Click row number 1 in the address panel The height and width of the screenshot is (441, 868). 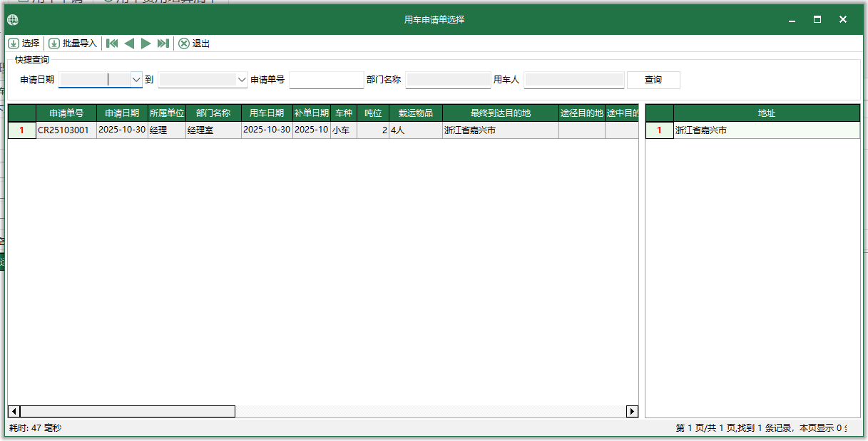[x=658, y=130]
